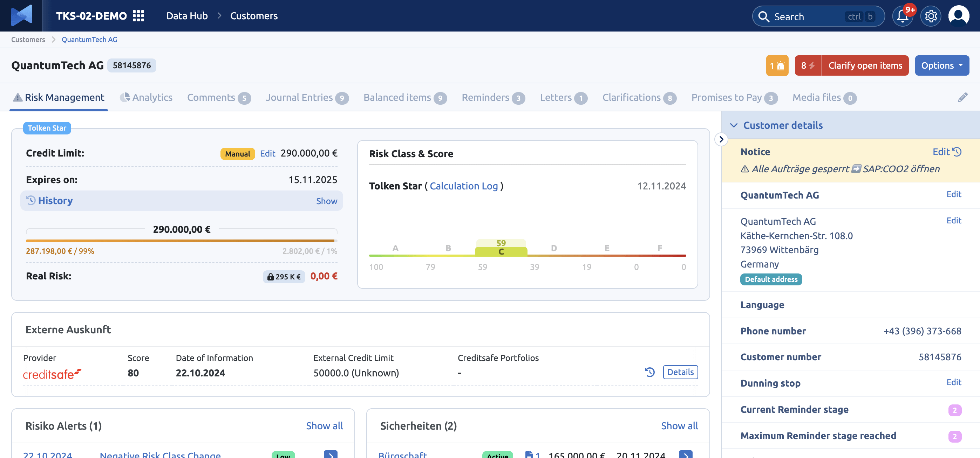Viewport: 980px width, 458px height.
Task: Click the Clarify open items button
Action: point(865,65)
